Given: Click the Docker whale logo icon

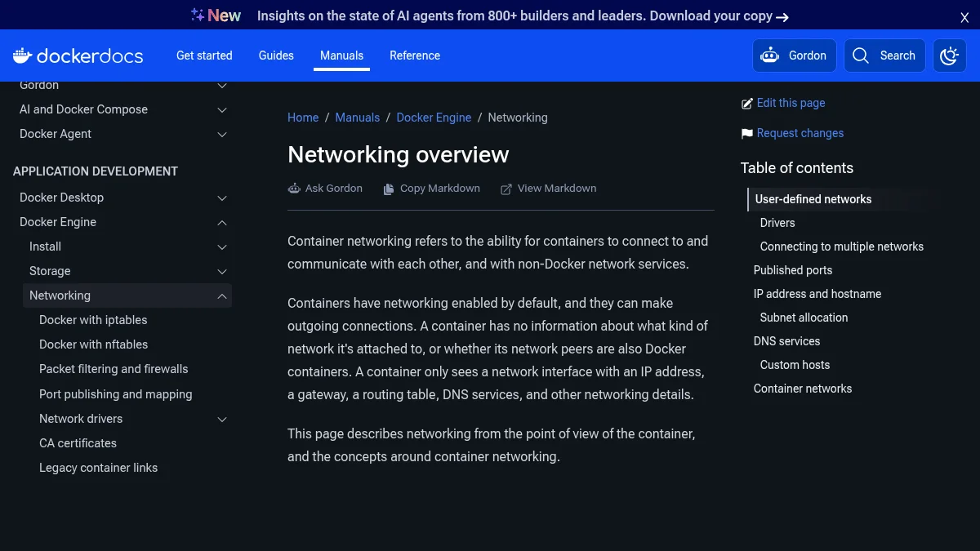Looking at the screenshot, I should (x=22, y=56).
